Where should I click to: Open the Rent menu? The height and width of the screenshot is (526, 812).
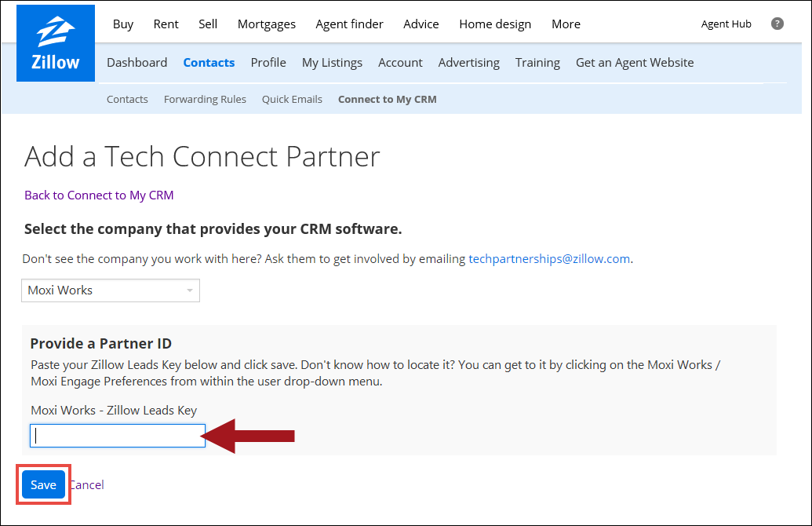click(x=166, y=24)
